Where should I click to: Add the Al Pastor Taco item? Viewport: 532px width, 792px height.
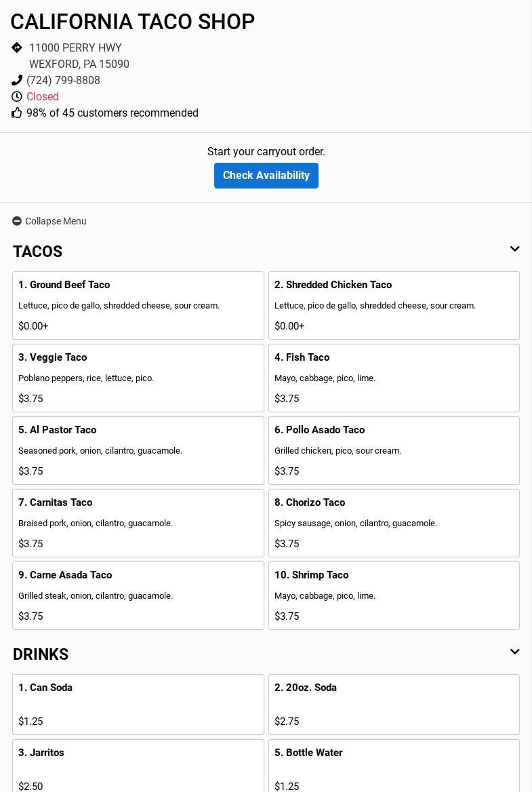[x=138, y=450]
